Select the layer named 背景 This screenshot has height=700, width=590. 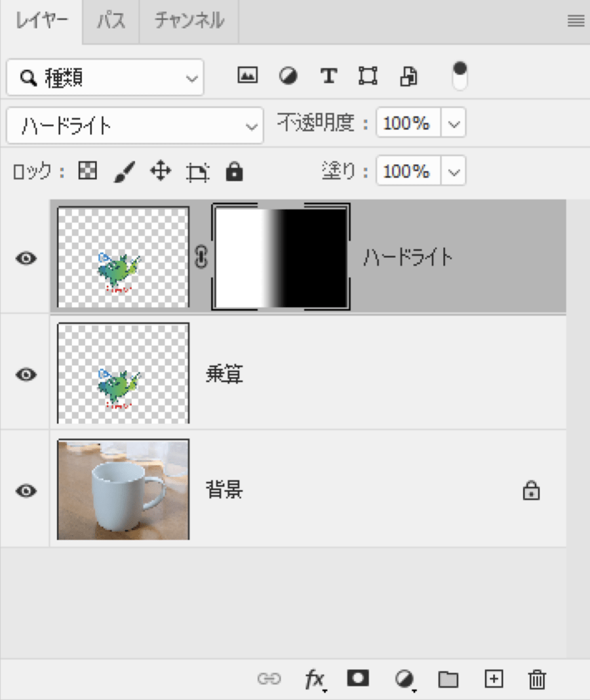pos(224,489)
